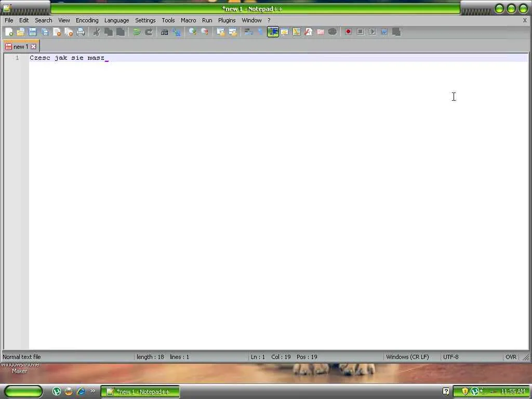Click the '*new 1 - Notepad++' taskbar button
532x399 pixels.
click(x=140, y=392)
